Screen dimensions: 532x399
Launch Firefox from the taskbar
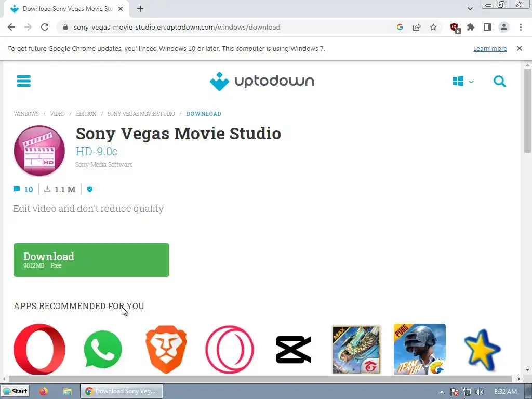(x=44, y=391)
